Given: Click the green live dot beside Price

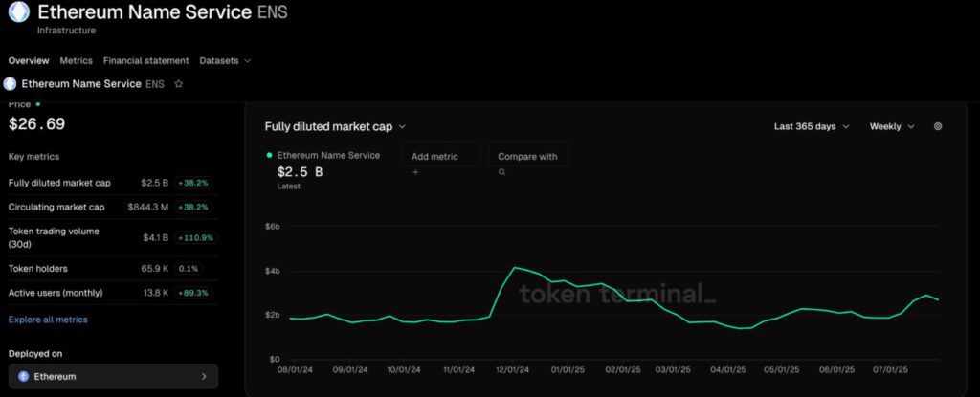Looking at the screenshot, I should point(38,103).
